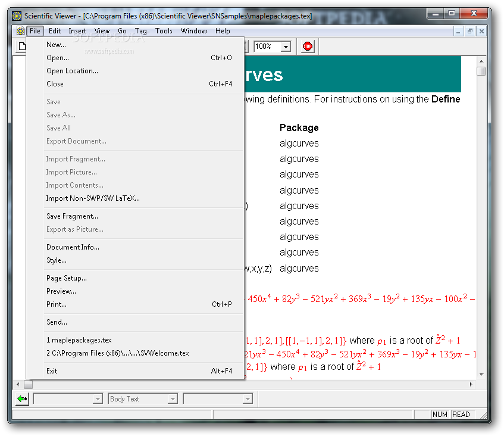The width and height of the screenshot is (504, 436).
Task: Click the vertical scrollbar down arrow
Action: click(481, 374)
